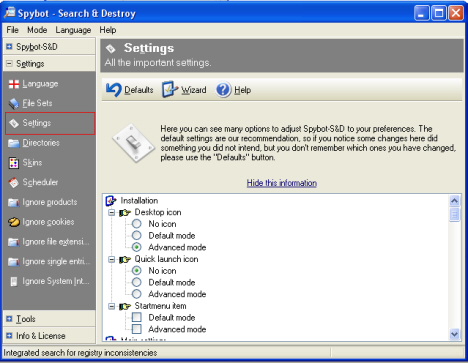Click the Desktop icon pointing-hand icon
468x363 pixels.
pyautogui.click(x=125, y=213)
